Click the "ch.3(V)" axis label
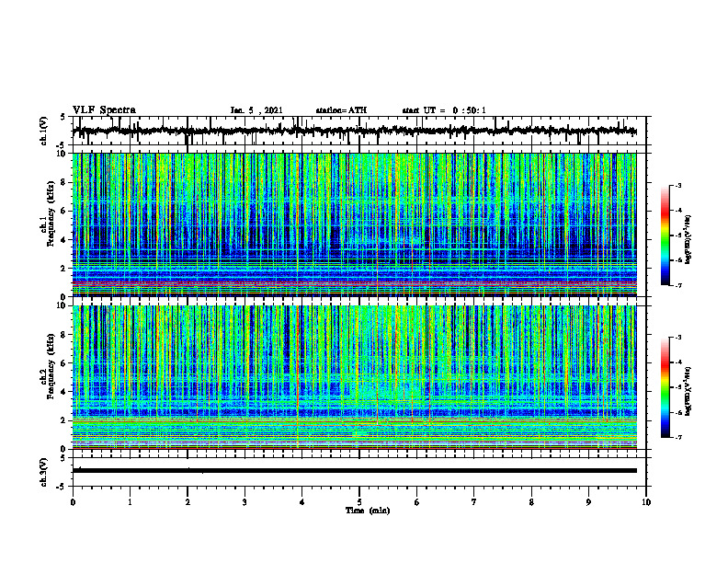Screen dimensions: 728x563 click(44, 473)
